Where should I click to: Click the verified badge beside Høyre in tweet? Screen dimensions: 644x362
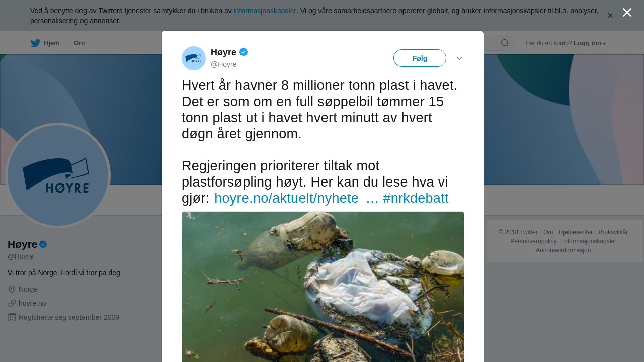coord(244,52)
